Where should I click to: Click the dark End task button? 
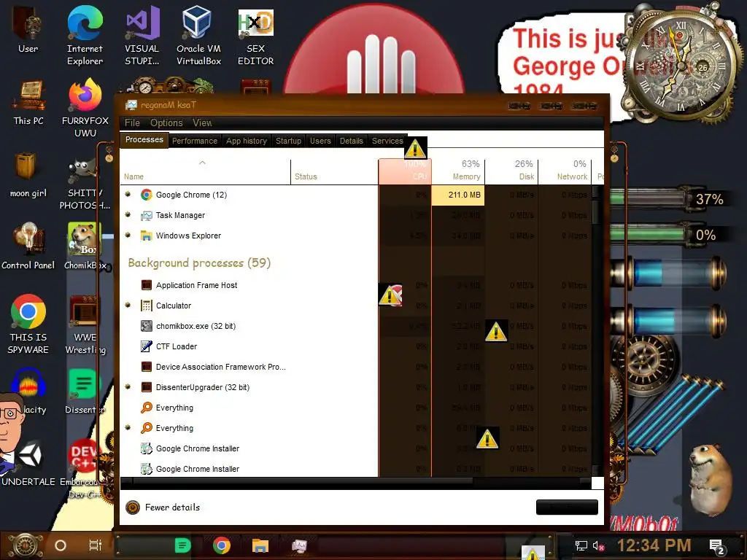pyautogui.click(x=567, y=507)
